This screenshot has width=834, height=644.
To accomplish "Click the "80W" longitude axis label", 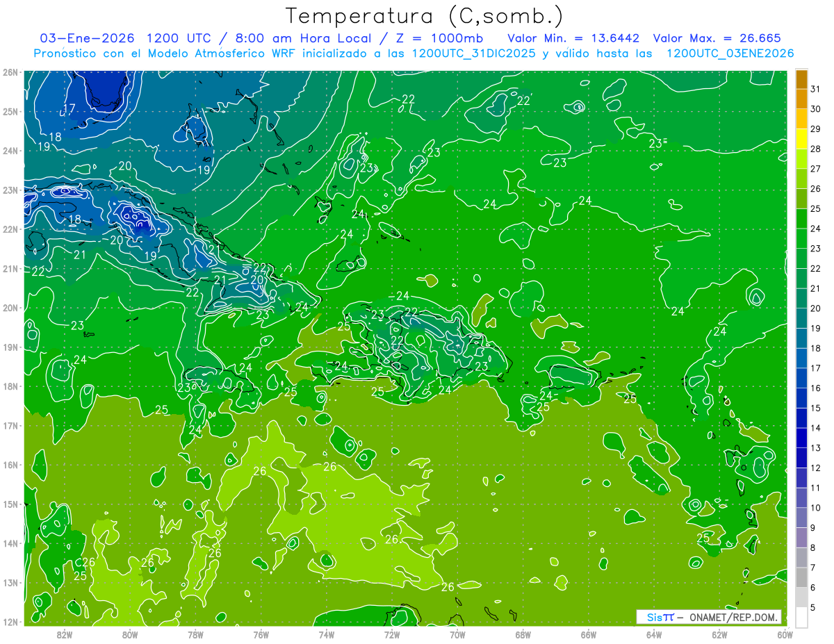I will coord(130,634).
